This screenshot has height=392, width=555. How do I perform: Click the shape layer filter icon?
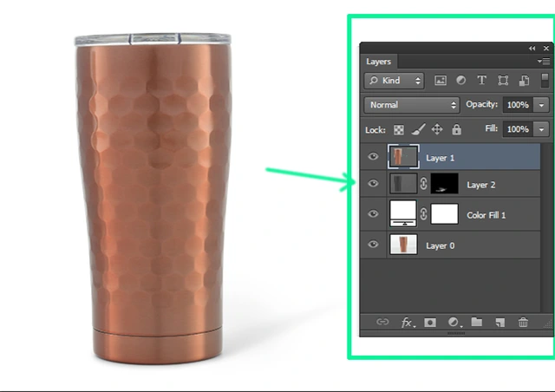[503, 81]
